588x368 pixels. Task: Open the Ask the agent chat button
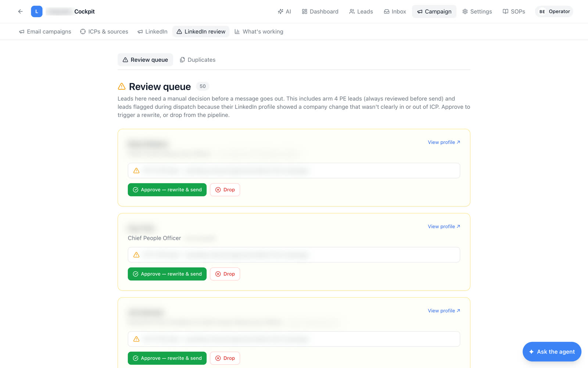click(552, 352)
